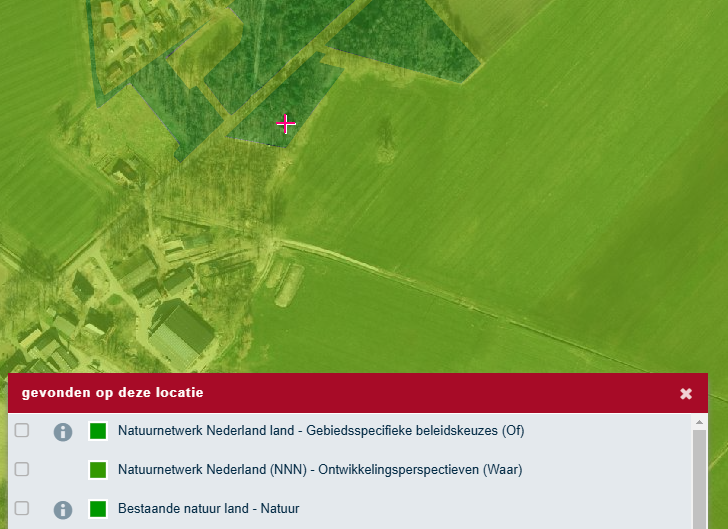Click the results list scrollbar thumb
The image size is (728, 529).
click(699, 479)
